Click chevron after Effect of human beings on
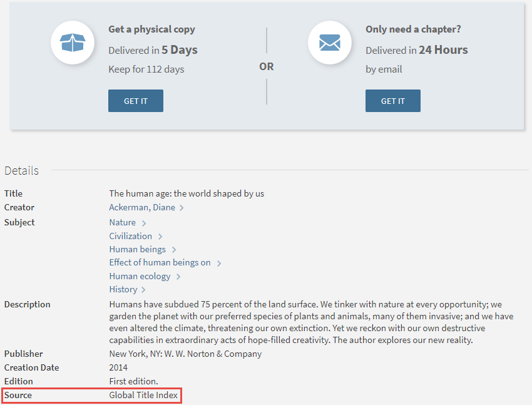Screen dimensions: 532x405 (x=219, y=263)
